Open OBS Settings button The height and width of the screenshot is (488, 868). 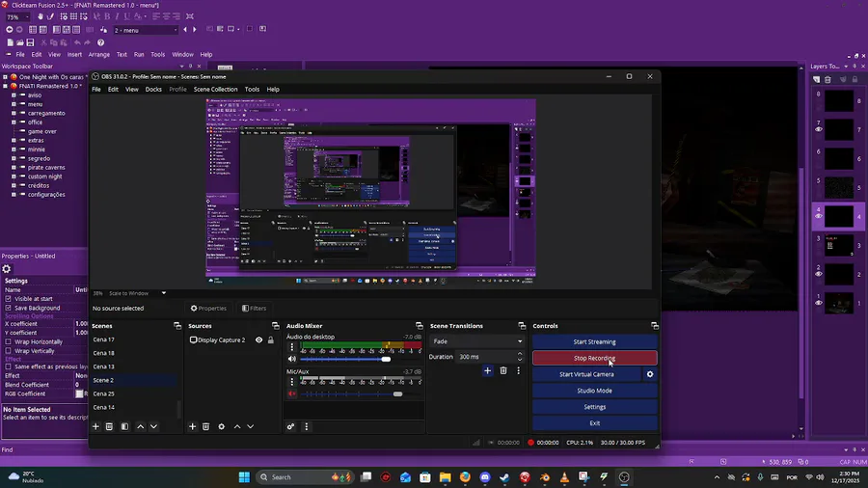[x=594, y=407]
